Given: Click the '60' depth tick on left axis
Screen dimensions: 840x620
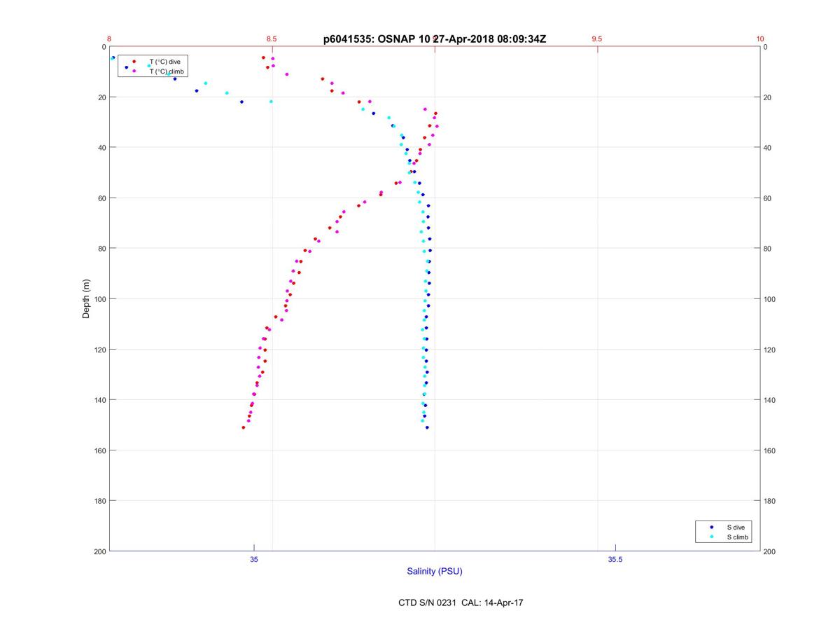Looking at the screenshot, I should (101, 198).
